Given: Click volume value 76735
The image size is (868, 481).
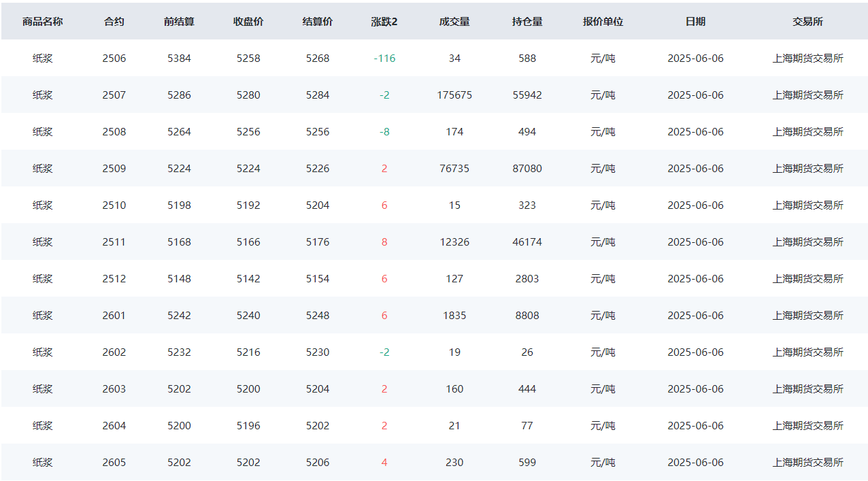Looking at the screenshot, I should pyautogui.click(x=454, y=169).
